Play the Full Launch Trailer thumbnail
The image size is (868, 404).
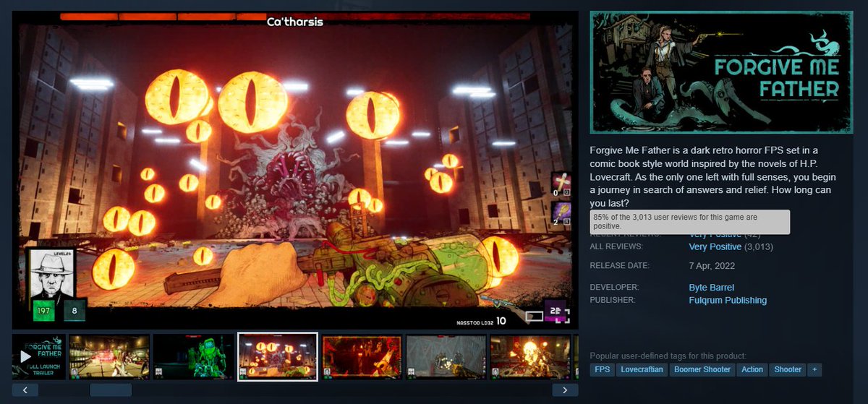pos(39,357)
